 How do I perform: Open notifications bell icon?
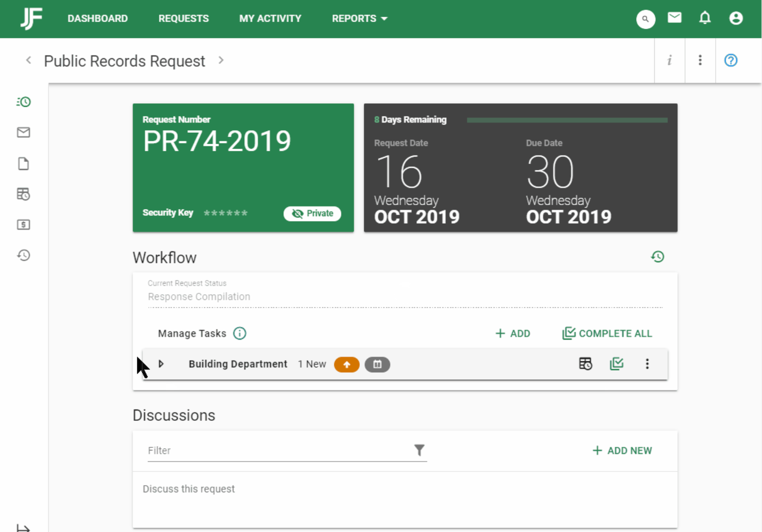pos(705,18)
